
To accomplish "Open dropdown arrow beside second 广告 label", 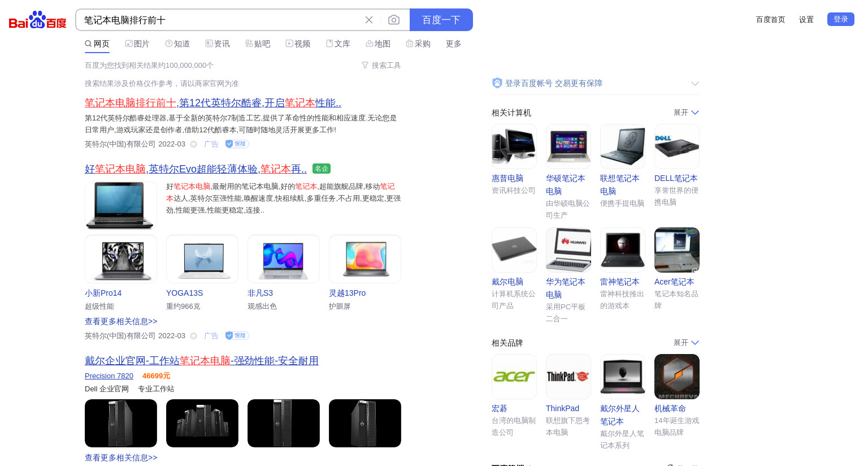I will tap(193, 336).
